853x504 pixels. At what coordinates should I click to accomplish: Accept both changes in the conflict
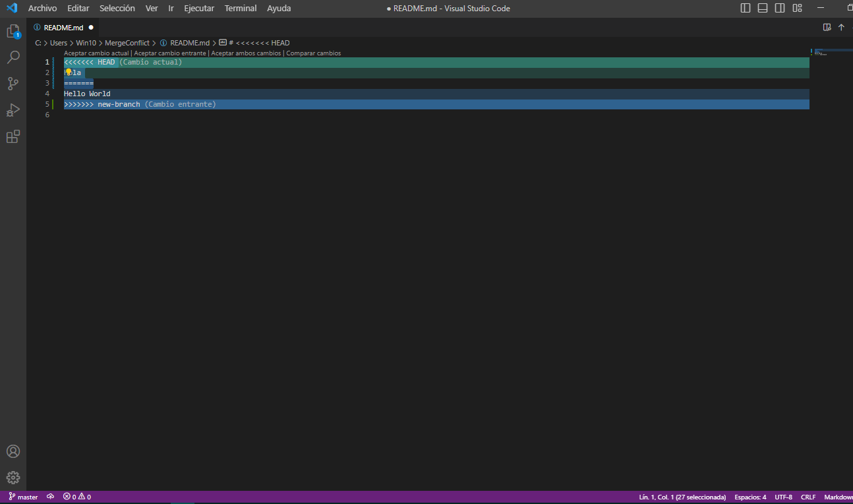coord(245,53)
